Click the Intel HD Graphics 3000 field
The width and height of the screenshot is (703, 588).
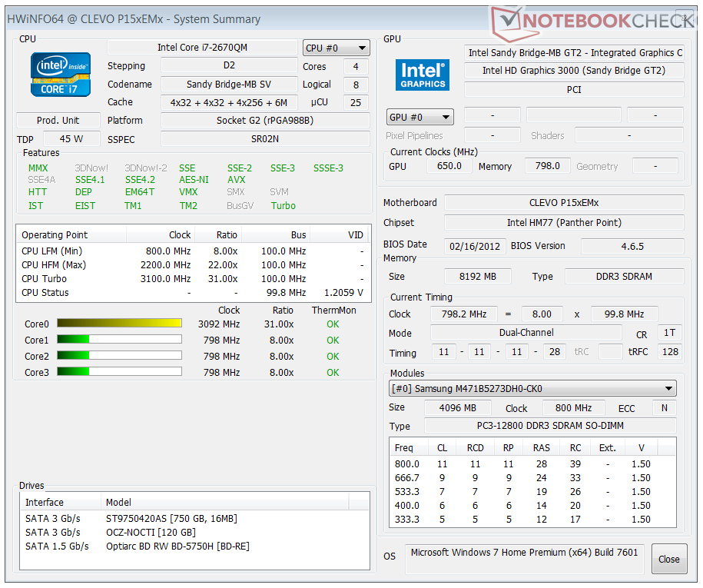coord(574,71)
